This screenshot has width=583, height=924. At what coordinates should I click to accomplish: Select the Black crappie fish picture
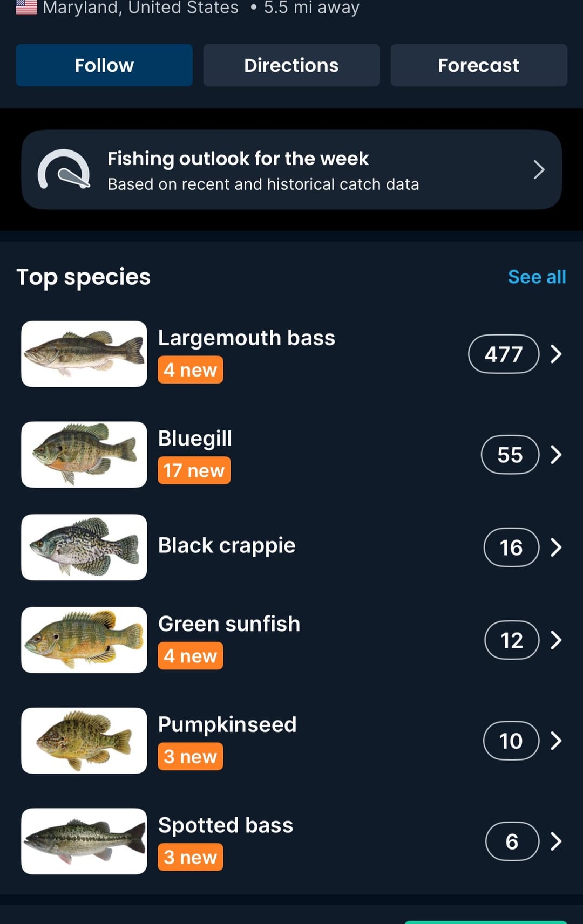(x=84, y=547)
